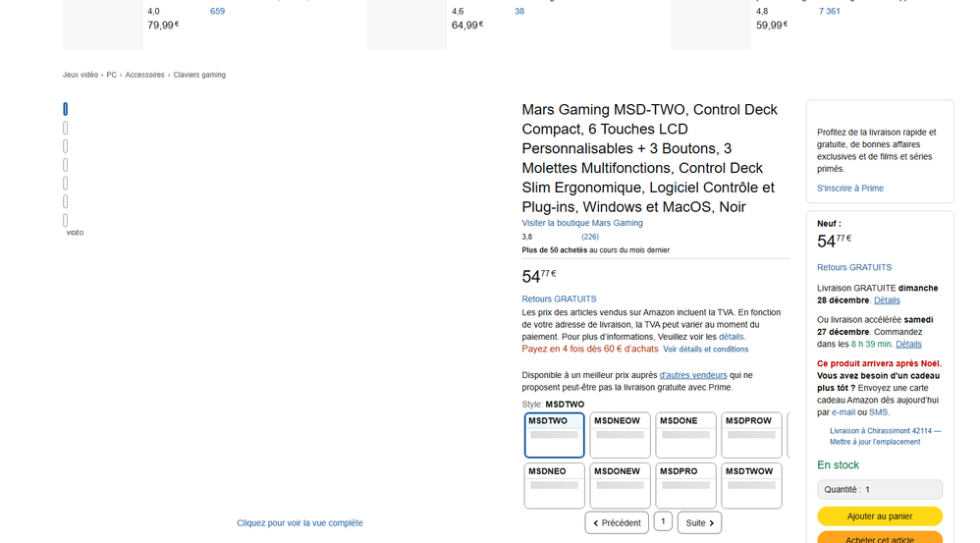Select the MSDTWOW style option
980x543 pixels.
coord(751,485)
